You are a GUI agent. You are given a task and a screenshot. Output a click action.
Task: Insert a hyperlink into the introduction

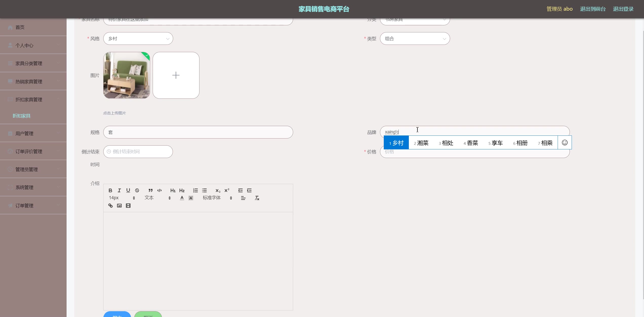(110, 206)
